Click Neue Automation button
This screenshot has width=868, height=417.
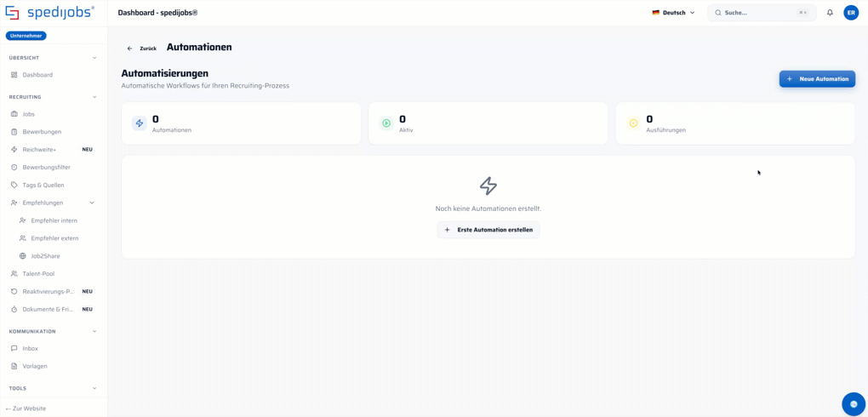tap(817, 78)
